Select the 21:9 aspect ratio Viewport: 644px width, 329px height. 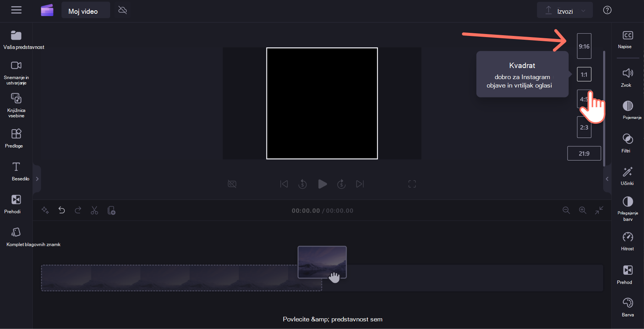[584, 153]
